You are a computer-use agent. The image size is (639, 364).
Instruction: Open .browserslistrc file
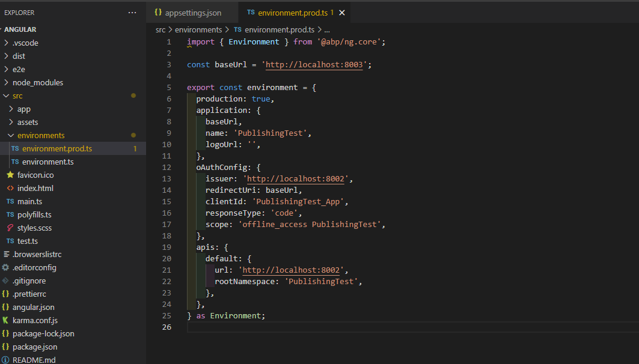pyautogui.click(x=37, y=255)
